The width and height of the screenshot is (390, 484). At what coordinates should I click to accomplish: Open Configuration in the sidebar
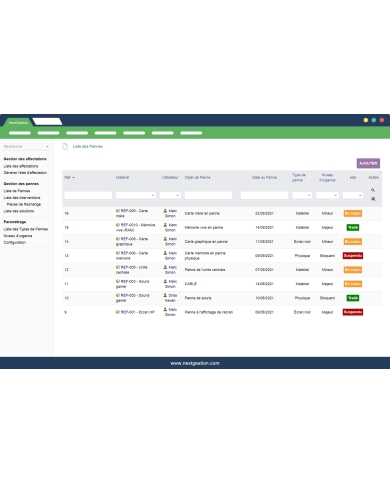pos(14,242)
